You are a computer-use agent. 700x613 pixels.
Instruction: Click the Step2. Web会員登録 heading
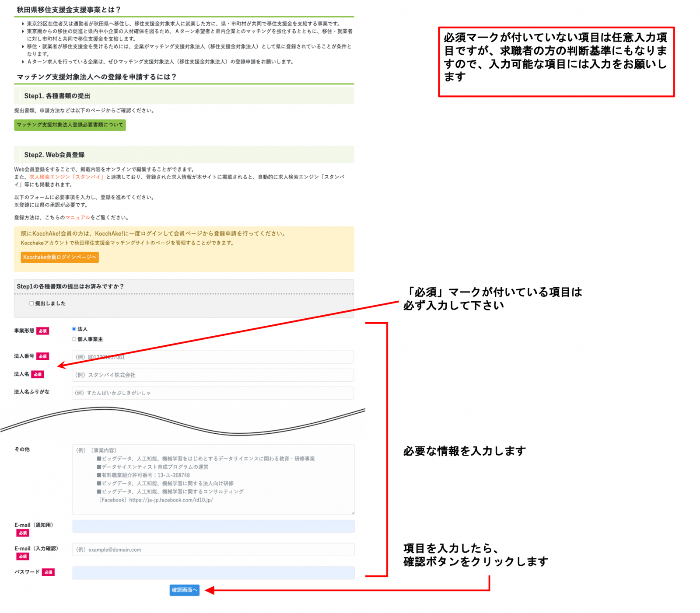(54, 155)
